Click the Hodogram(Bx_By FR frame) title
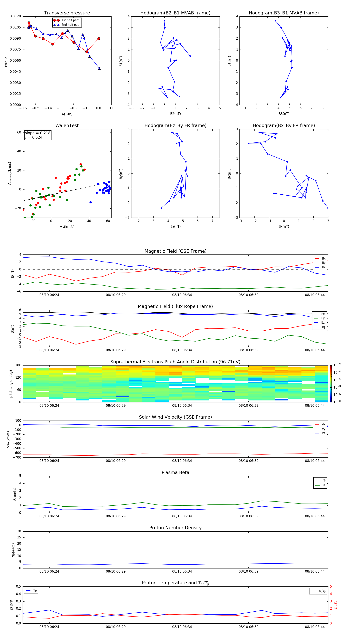351x644 pixels. click(284, 125)
